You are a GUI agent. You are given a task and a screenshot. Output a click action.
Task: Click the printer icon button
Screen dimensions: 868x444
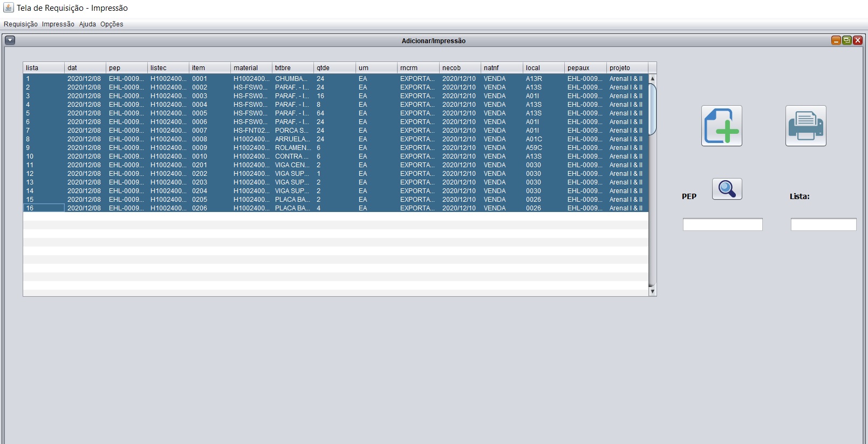coord(805,126)
